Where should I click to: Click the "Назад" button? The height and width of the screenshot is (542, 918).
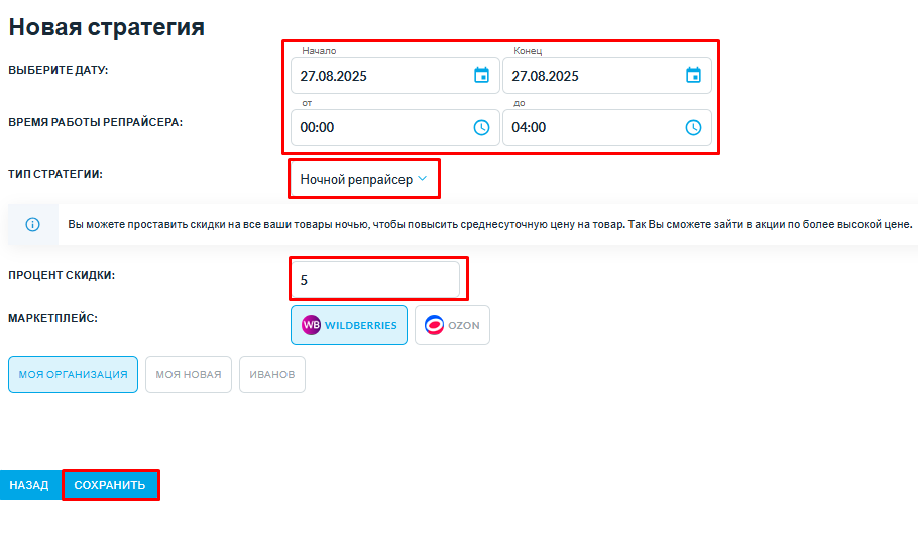[x=29, y=485]
